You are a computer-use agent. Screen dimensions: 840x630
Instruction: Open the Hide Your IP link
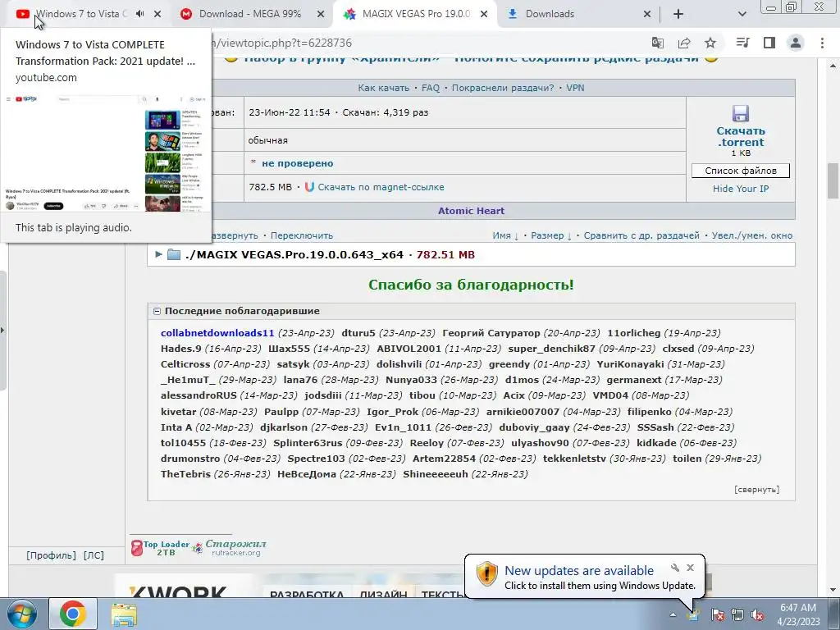pyautogui.click(x=741, y=189)
